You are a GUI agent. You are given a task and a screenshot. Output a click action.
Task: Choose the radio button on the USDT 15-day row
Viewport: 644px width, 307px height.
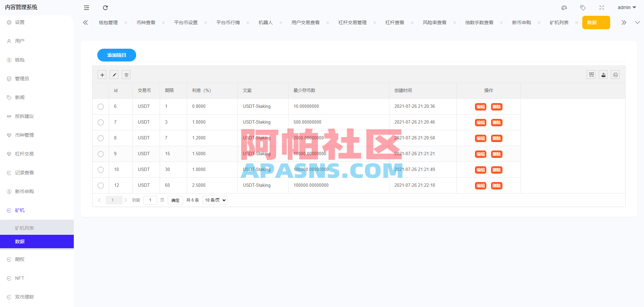click(101, 154)
